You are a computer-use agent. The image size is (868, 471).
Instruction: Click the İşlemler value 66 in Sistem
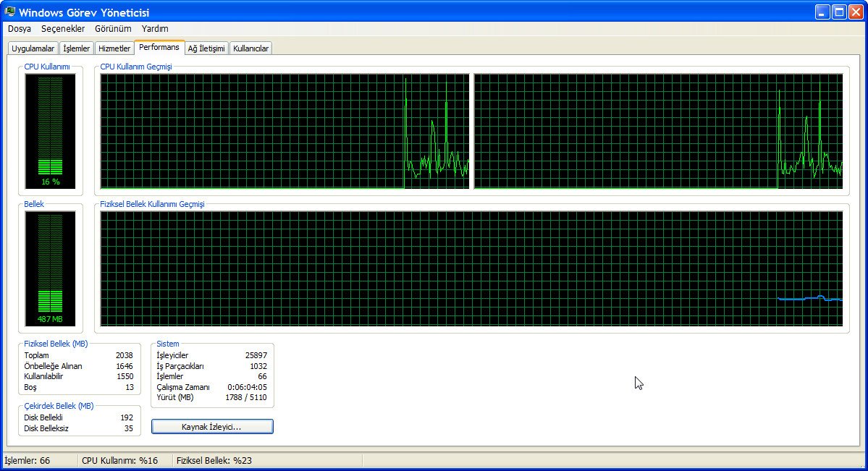click(262, 376)
